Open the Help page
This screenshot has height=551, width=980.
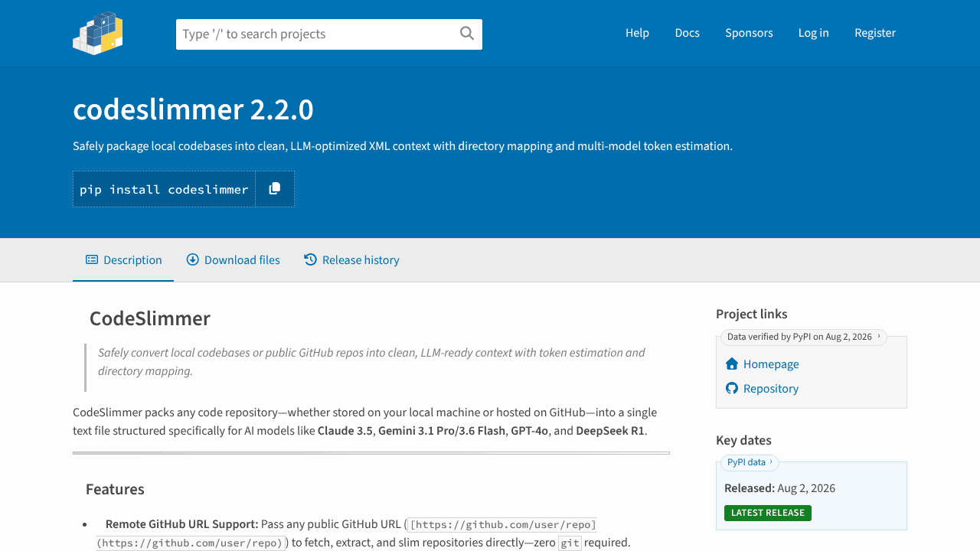coord(637,33)
